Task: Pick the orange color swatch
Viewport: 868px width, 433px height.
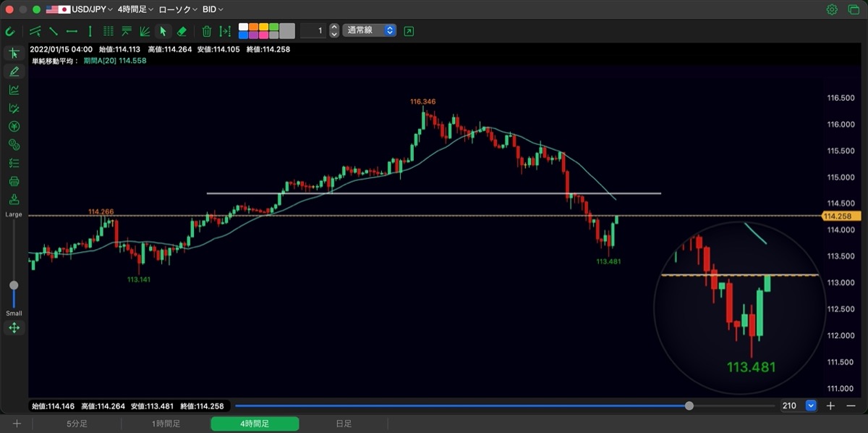Action: coord(253,27)
